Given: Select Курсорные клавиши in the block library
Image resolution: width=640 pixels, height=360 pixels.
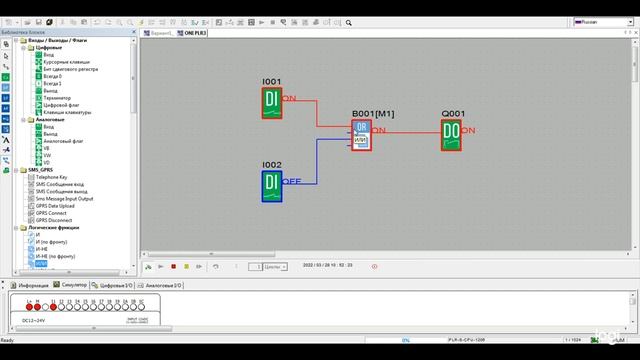Looking at the screenshot, I should pyautogui.click(x=67, y=62).
